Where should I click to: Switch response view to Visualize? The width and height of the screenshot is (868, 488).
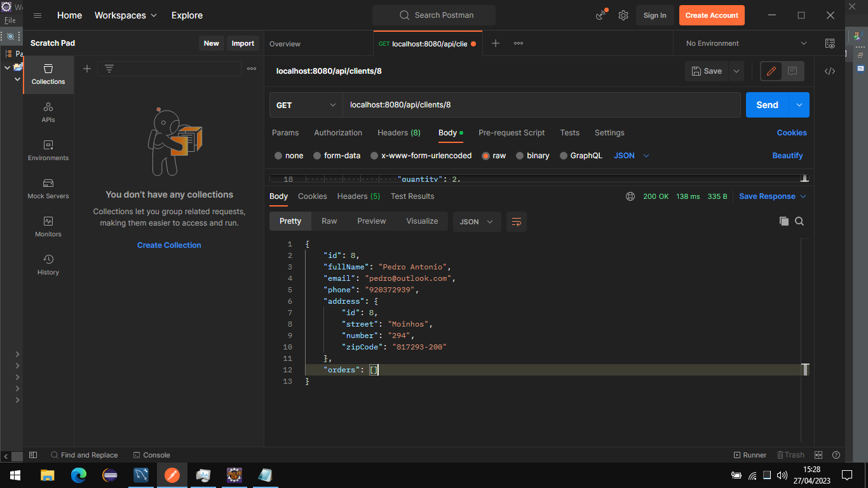click(422, 221)
